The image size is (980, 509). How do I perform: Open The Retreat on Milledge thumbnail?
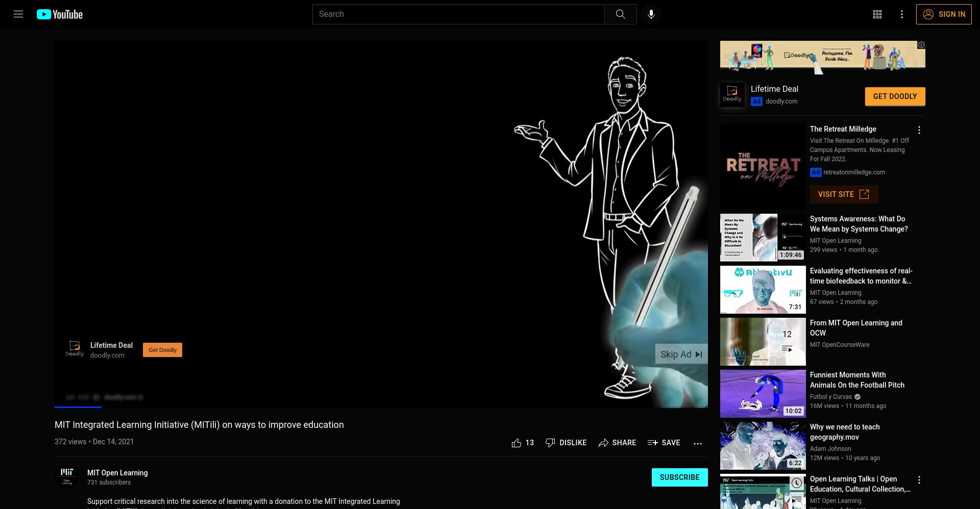(x=763, y=166)
